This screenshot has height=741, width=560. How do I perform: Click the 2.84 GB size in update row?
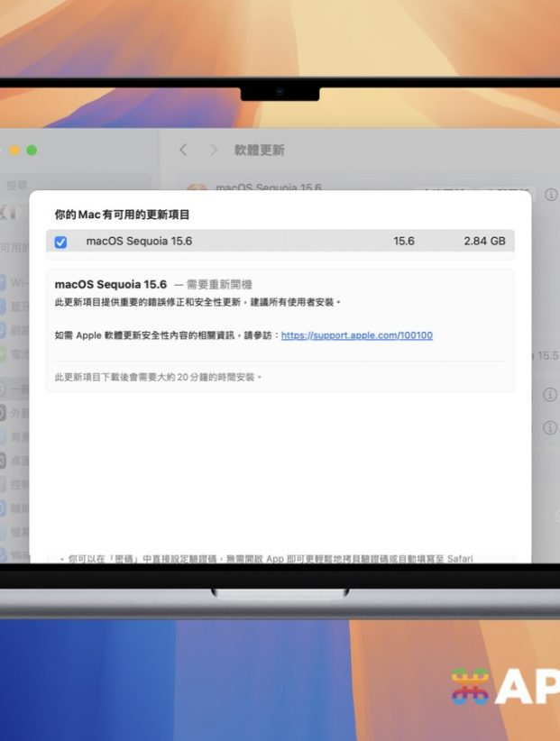click(485, 242)
